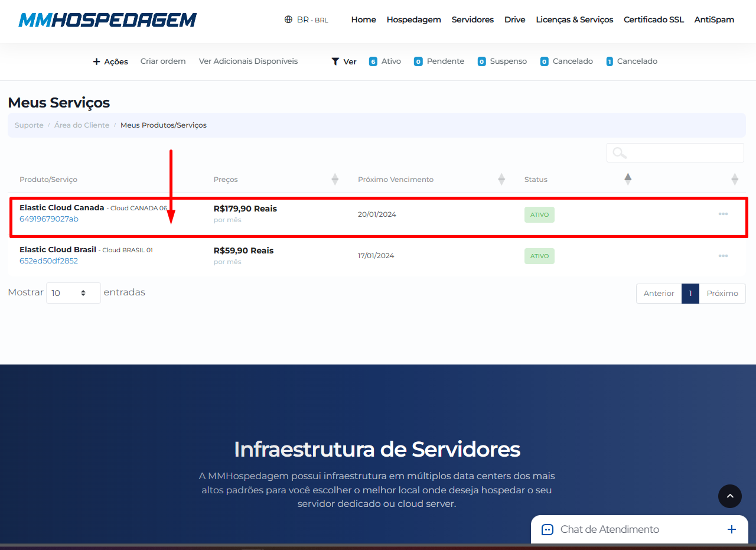Go to Home menu item
This screenshot has height=550, width=756.
(363, 19)
